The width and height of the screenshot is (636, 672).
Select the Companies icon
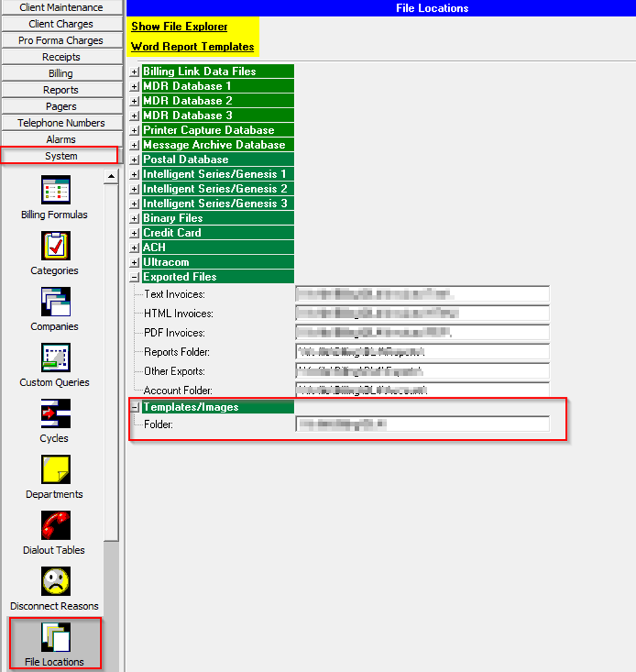55,302
